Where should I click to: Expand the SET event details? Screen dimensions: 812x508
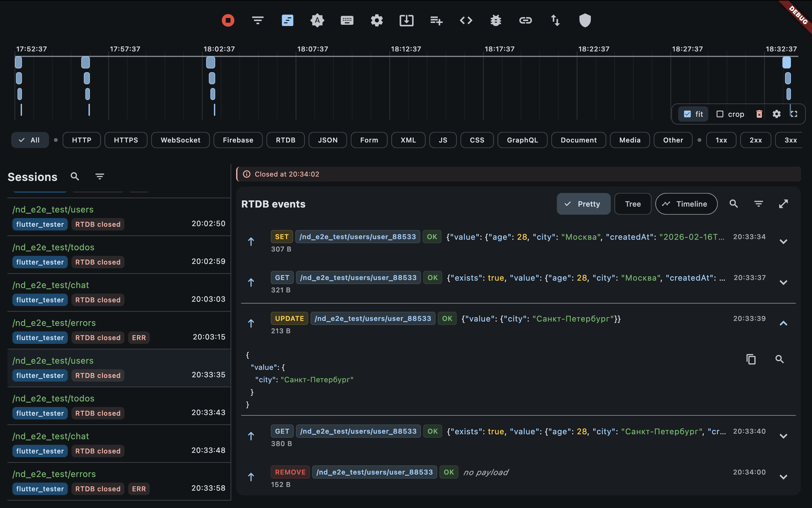coord(783,242)
